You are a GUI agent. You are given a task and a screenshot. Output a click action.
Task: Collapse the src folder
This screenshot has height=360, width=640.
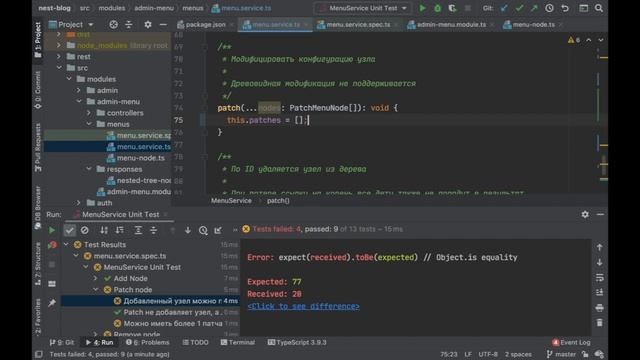click(x=60, y=68)
